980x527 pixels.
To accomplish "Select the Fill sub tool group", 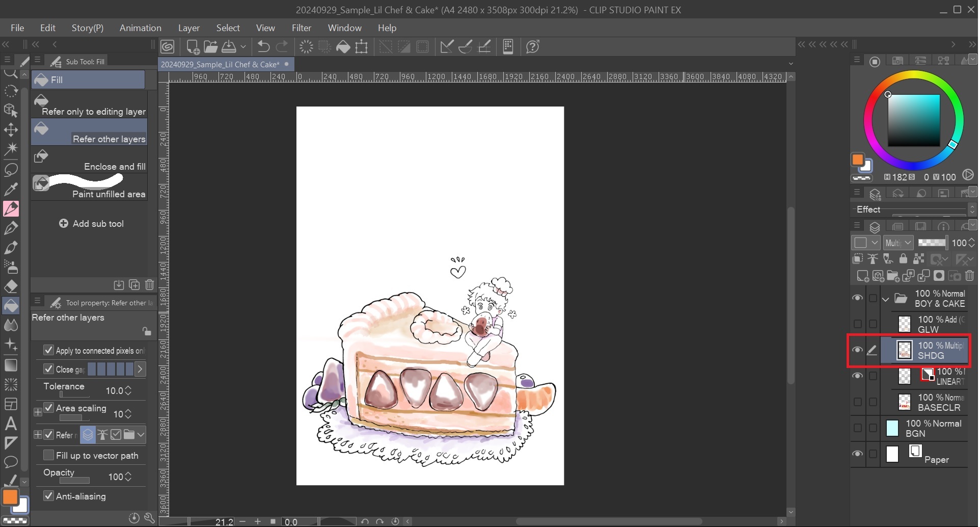I will (x=88, y=80).
